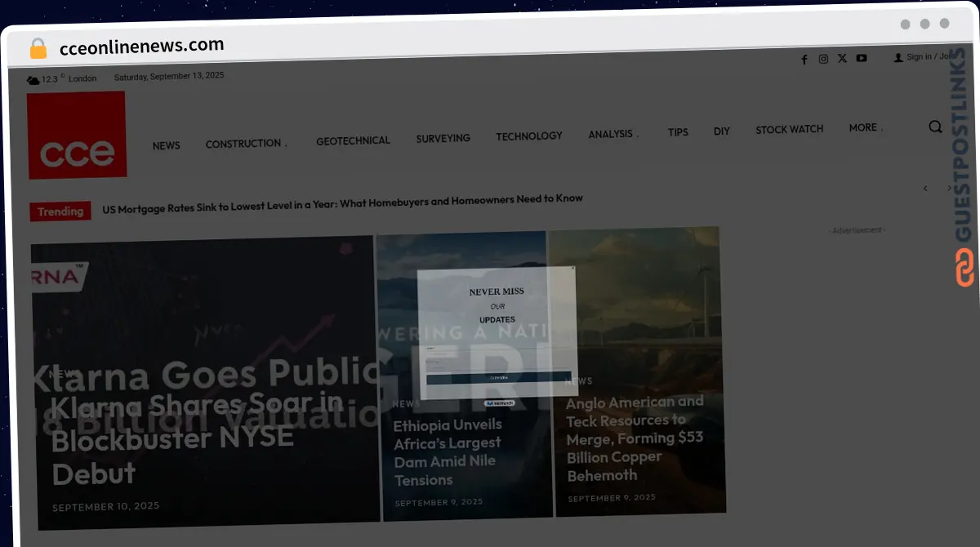
Task: Click the X (Twitter) icon
Action: (842, 58)
